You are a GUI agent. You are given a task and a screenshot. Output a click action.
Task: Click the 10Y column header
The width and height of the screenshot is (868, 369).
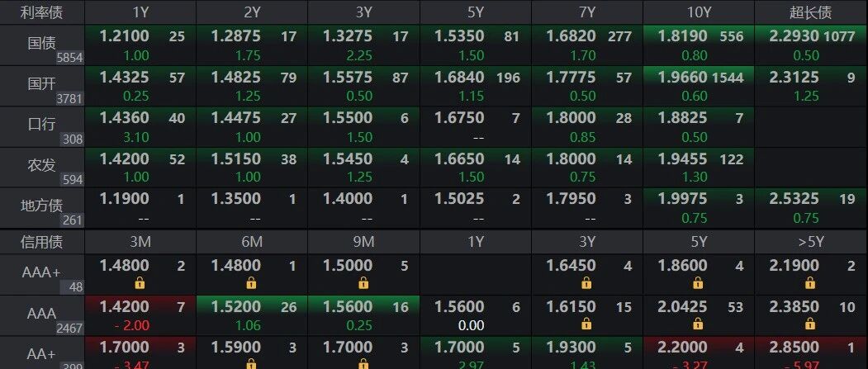(698, 12)
